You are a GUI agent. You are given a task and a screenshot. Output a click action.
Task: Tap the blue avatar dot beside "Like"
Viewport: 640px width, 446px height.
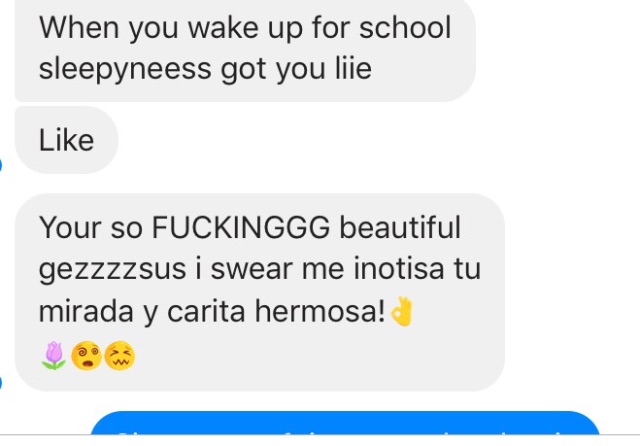1,166
